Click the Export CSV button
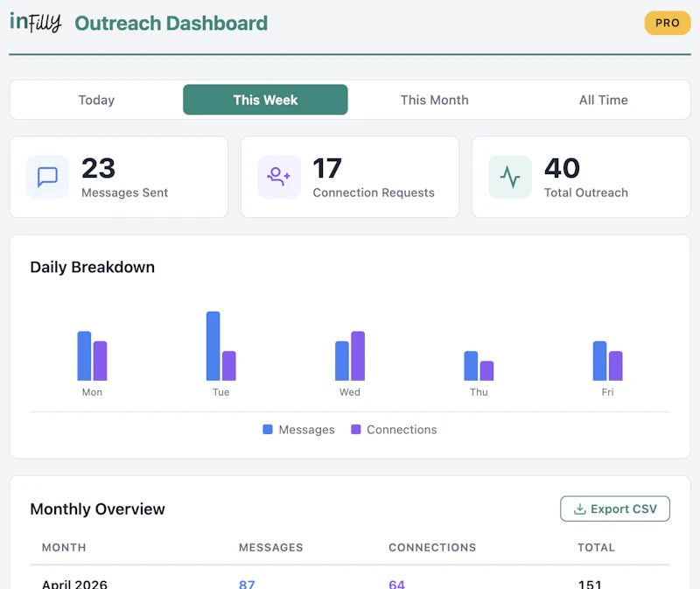This screenshot has height=589, width=700. click(615, 508)
